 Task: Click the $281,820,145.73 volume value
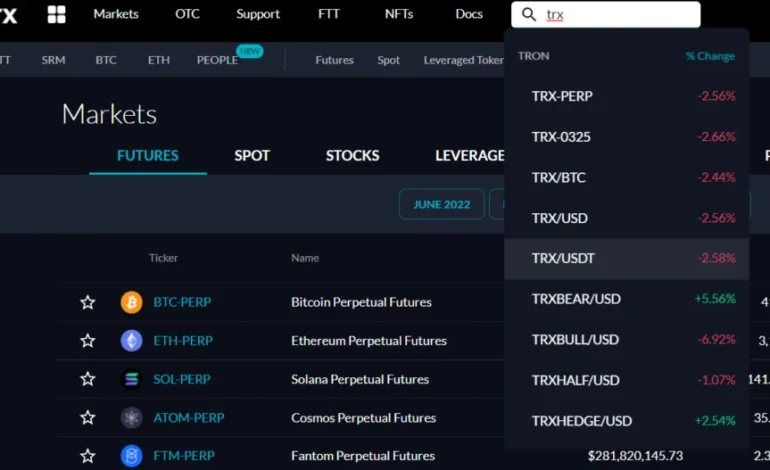(635, 456)
